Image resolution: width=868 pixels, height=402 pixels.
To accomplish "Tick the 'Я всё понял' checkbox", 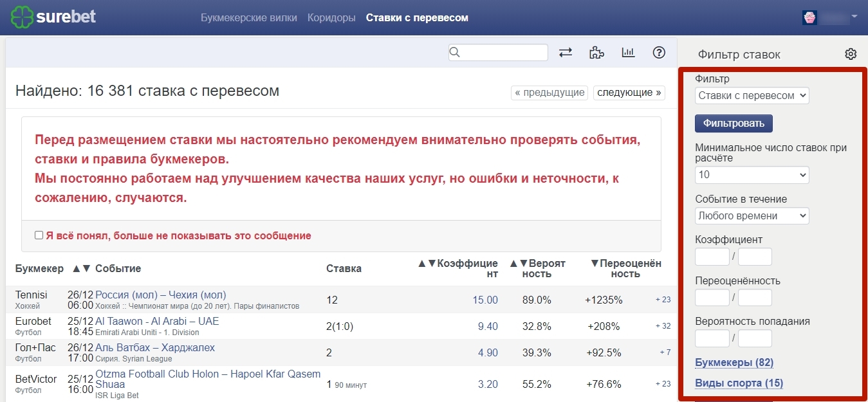I will (x=39, y=235).
